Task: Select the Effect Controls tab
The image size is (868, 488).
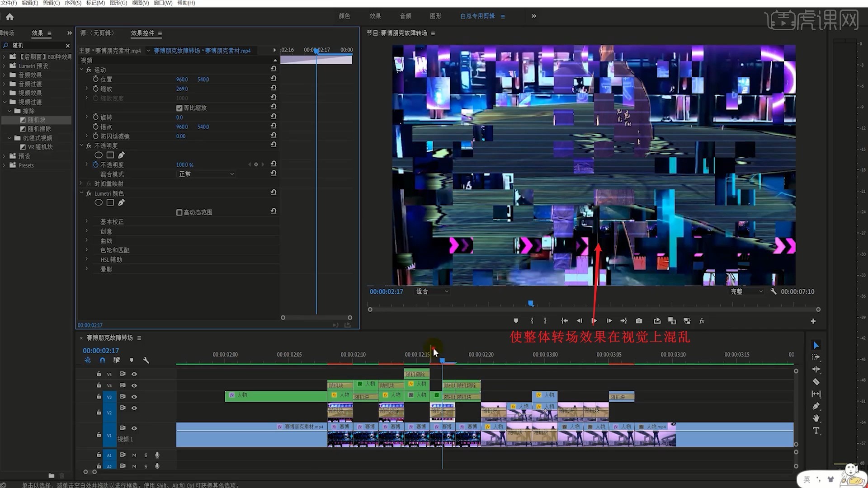Action: (x=142, y=33)
